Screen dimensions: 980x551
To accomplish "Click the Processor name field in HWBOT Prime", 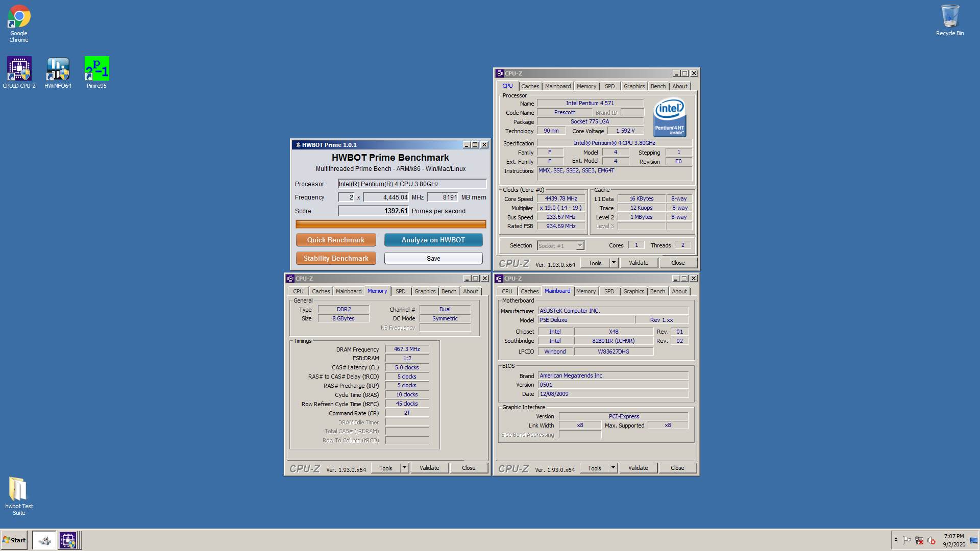I will coord(412,184).
